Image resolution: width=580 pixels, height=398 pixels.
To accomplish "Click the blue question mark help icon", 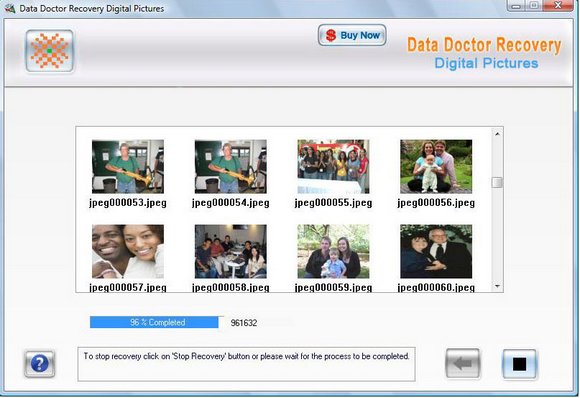I will pyautogui.click(x=40, y=364).
